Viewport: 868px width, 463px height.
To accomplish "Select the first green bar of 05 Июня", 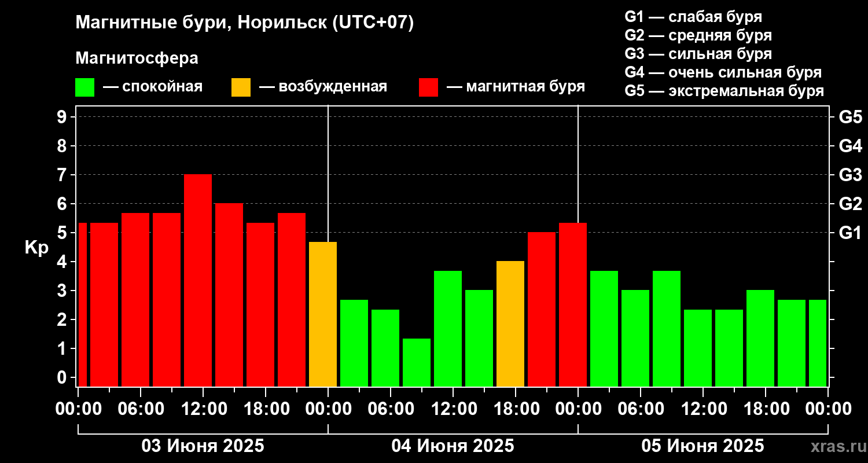I will click(x=604, y=328).
